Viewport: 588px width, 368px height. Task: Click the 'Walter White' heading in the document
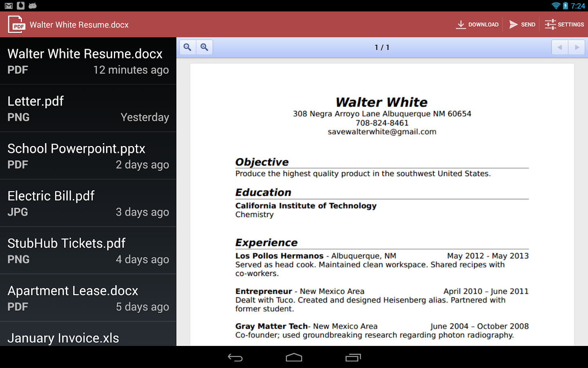382,102
